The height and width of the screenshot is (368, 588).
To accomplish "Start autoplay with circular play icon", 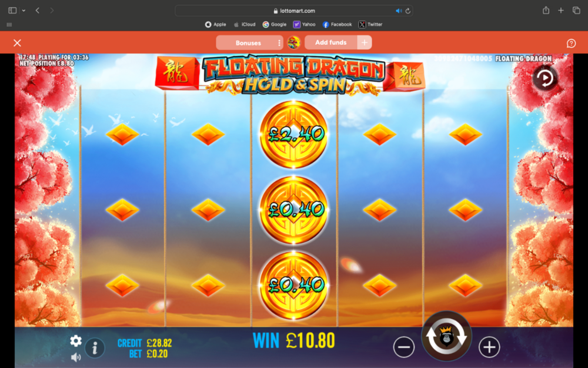I will tap(545, 78).
